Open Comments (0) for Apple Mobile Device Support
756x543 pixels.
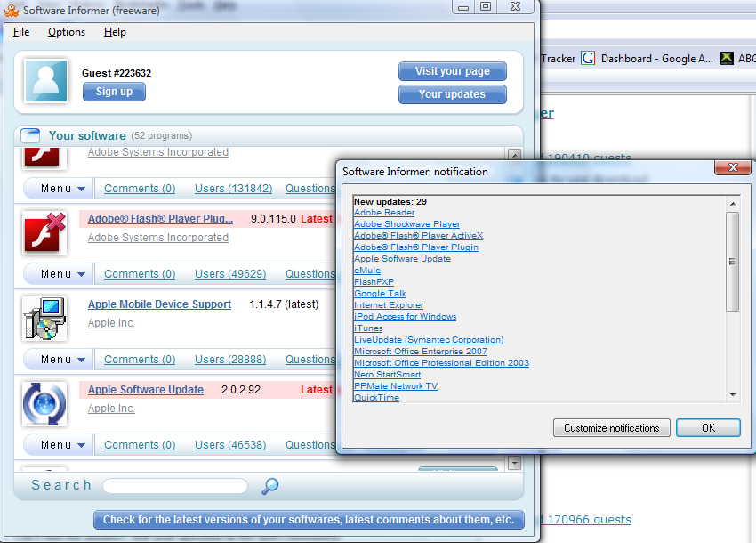tap(140, 360)
